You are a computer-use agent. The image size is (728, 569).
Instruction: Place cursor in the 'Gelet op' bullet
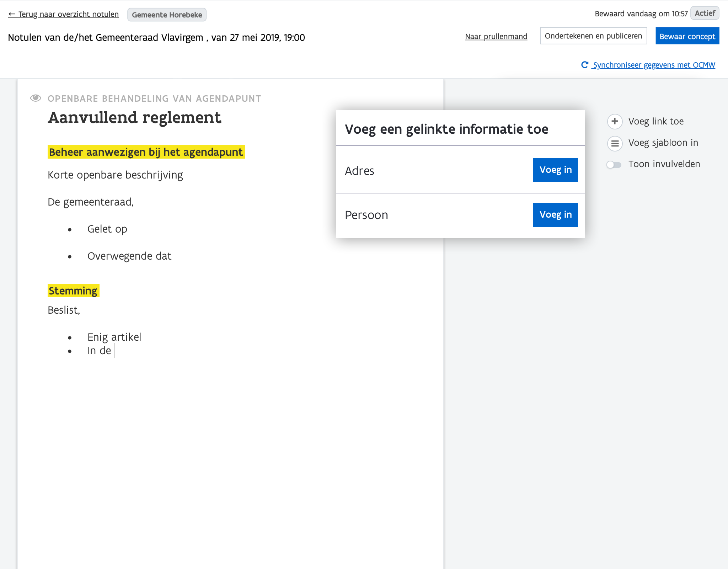[107, 229]
